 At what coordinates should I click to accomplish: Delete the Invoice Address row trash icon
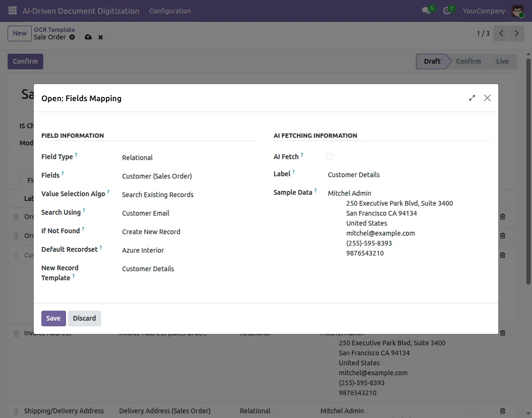503,333
